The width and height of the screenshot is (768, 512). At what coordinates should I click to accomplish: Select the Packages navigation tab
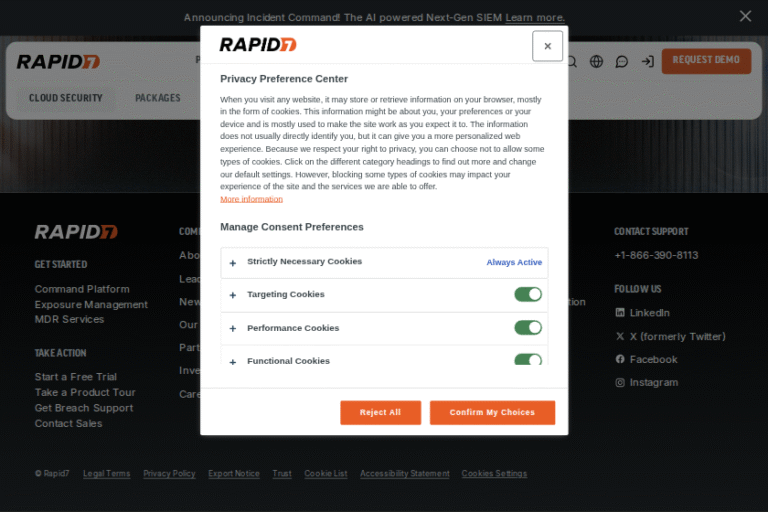tap(158, 98)
